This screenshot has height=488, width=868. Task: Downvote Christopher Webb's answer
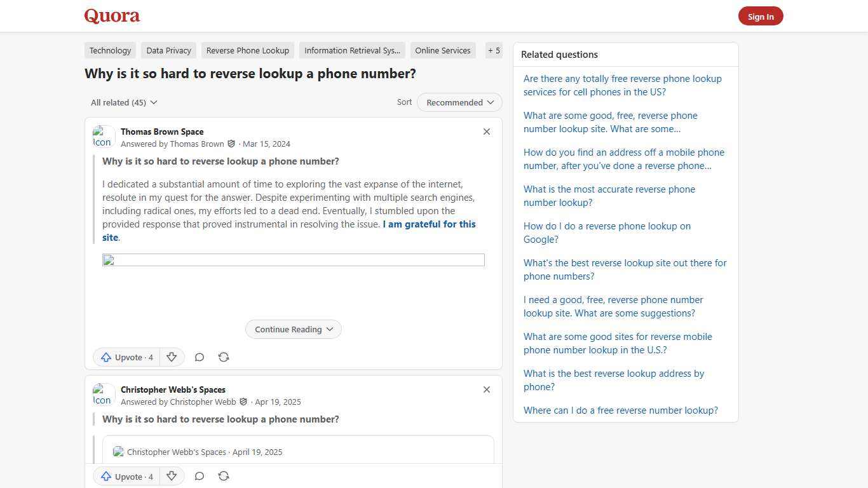click(x=172, y=476)
